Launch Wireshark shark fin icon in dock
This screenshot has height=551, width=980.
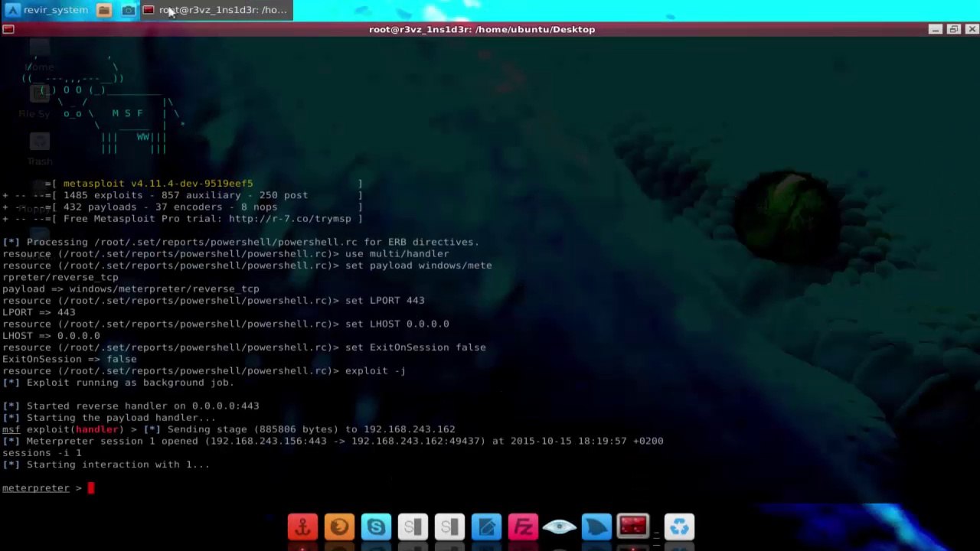[x=596, y=527]
